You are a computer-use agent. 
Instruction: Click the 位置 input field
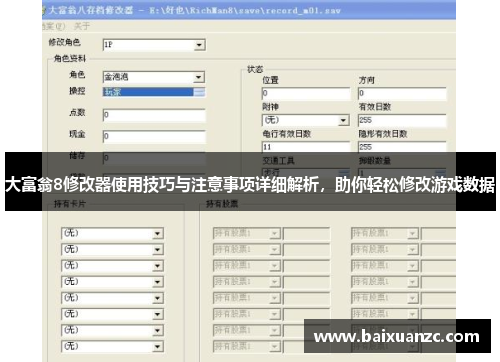pyautogui.click(x=306, y=93)
